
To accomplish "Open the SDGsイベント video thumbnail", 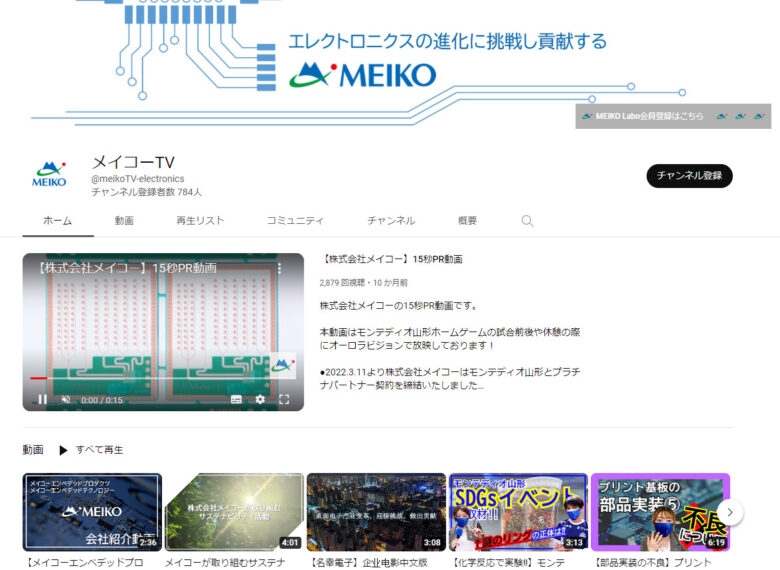I will pyautogui.click(x=518, y=512).
